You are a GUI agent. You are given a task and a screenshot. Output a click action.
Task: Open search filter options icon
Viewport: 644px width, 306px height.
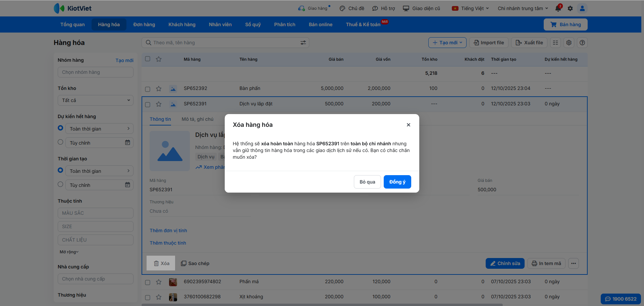pyautogui.click(x=303, y=43)
